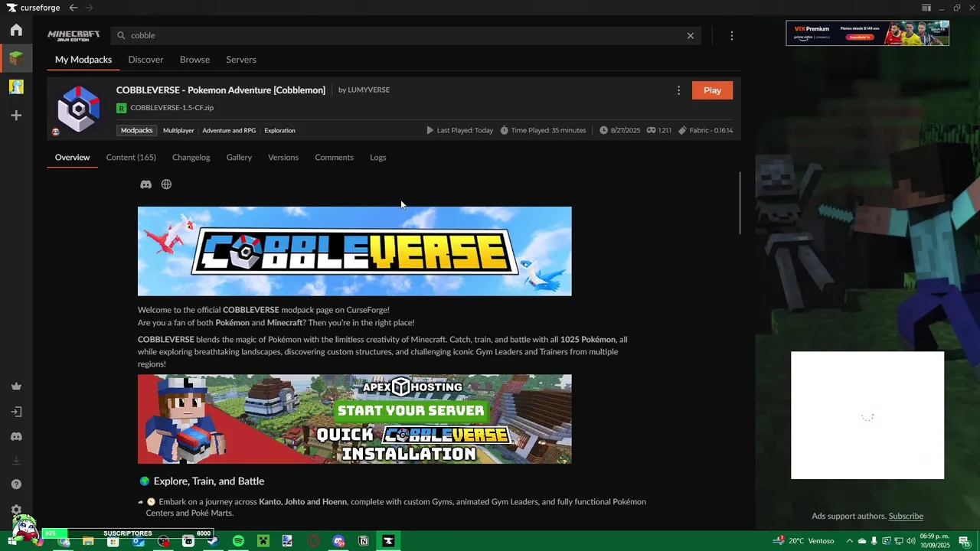Click the Multiplayer category tag
The width and height of the screenshot is (980, 551).
pos(178,131)
